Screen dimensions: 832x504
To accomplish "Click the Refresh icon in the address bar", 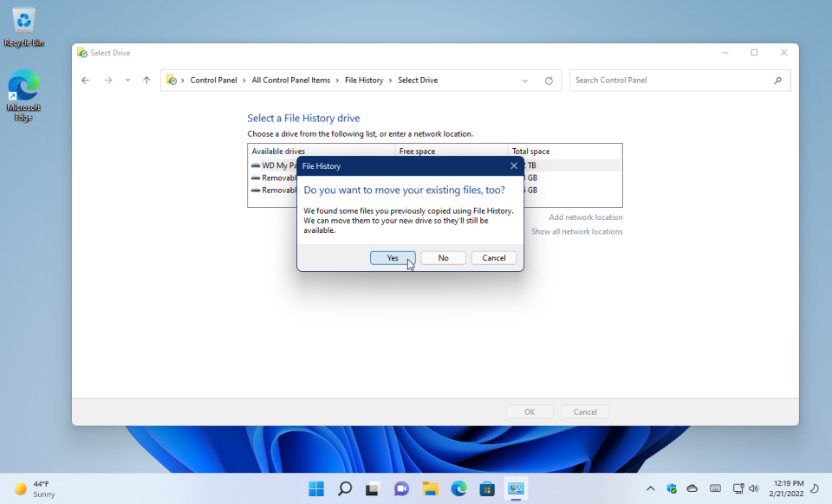I will click(x=549, y=80).
